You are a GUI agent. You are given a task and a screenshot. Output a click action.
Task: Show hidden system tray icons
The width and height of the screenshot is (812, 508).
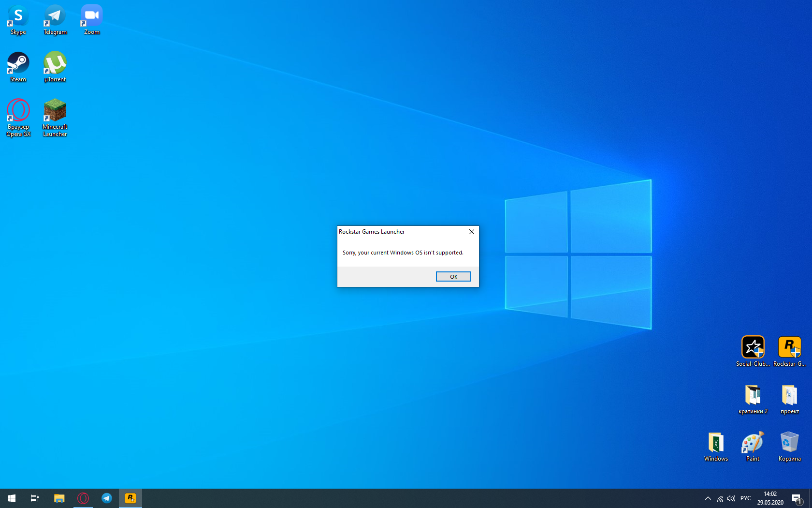[x=708, y=498]
